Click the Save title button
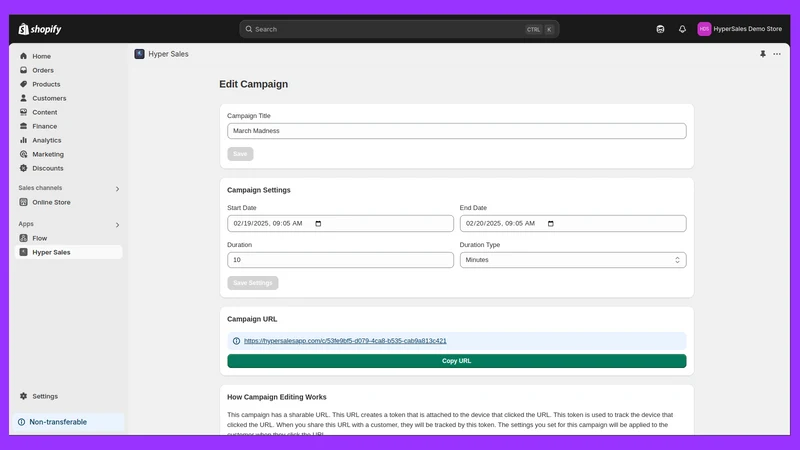 click(240, 154)
